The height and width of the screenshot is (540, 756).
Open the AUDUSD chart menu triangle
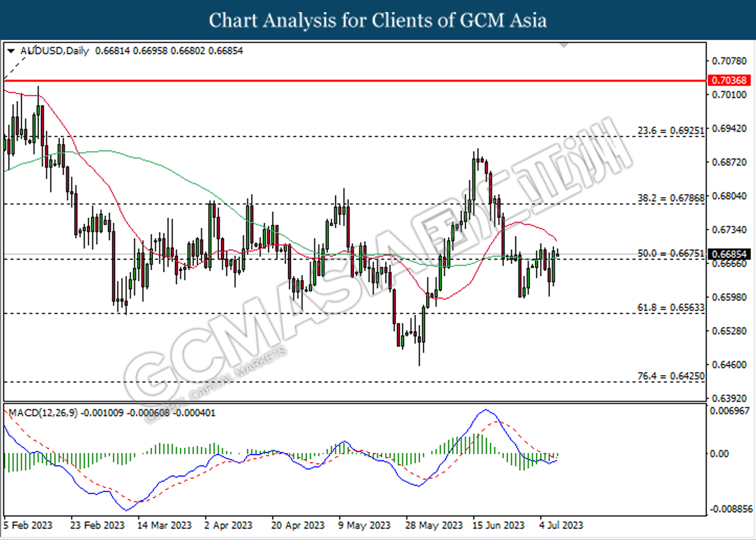point(11,51)
